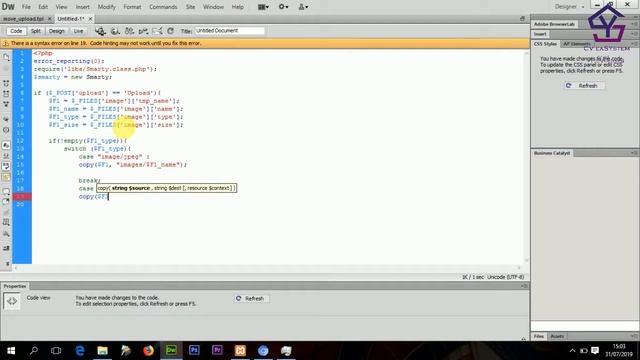
Task: Switch to Split view
Action: click(36, 31)
